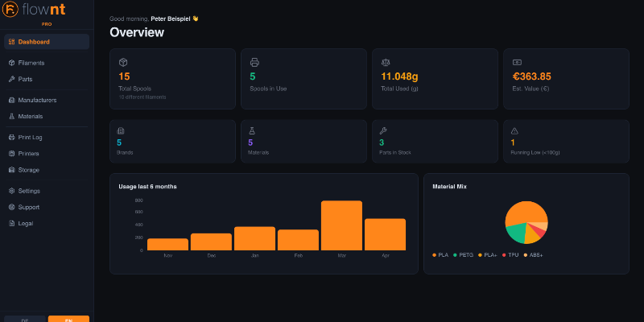The width and height of the screenshot is (644, 322).
Task: Open Filaments via its cube icon
Action: 11,63
